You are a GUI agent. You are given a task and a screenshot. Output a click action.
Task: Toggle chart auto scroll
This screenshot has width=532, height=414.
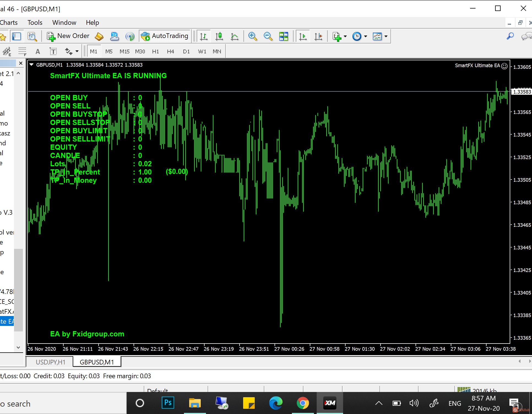[303, 36]
